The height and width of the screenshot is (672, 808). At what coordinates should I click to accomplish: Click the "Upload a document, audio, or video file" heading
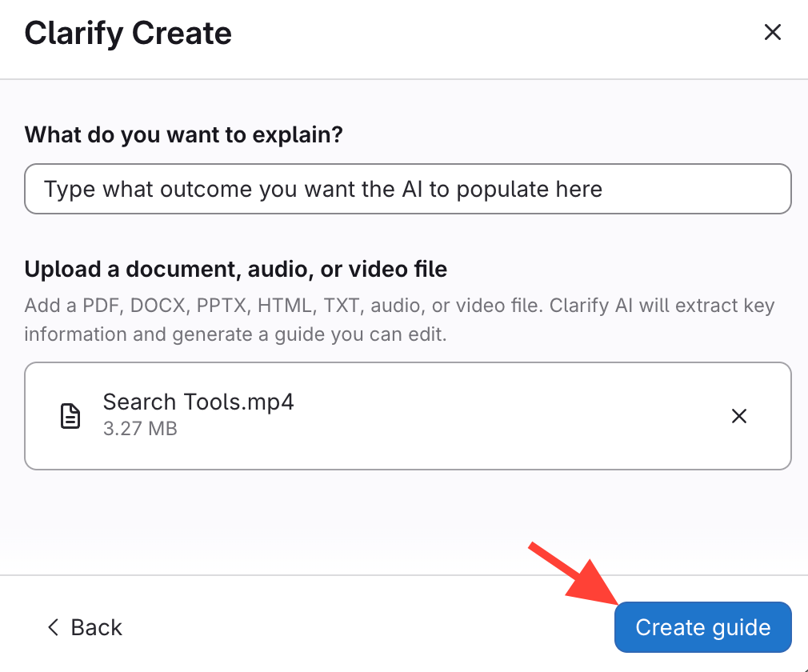(236, 269)
